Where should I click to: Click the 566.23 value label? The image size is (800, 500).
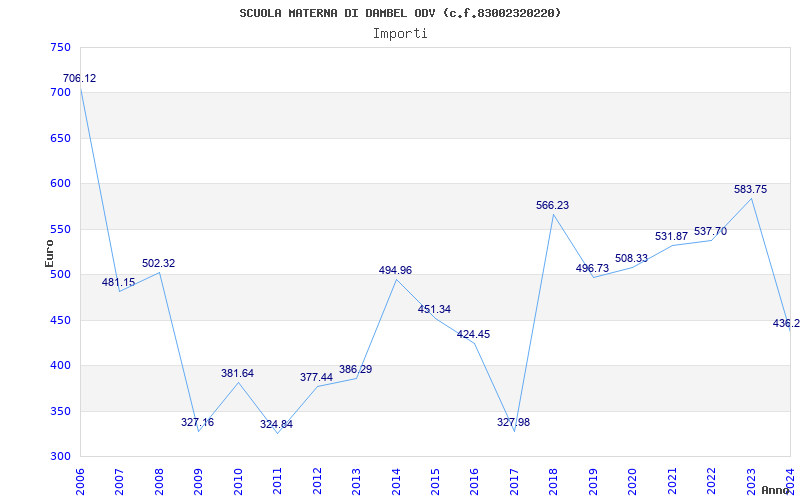pos(553,205)
